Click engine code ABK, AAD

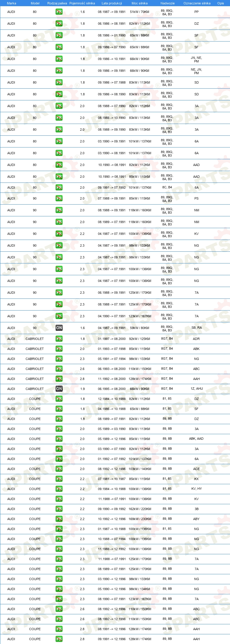[x=196, y=439]
